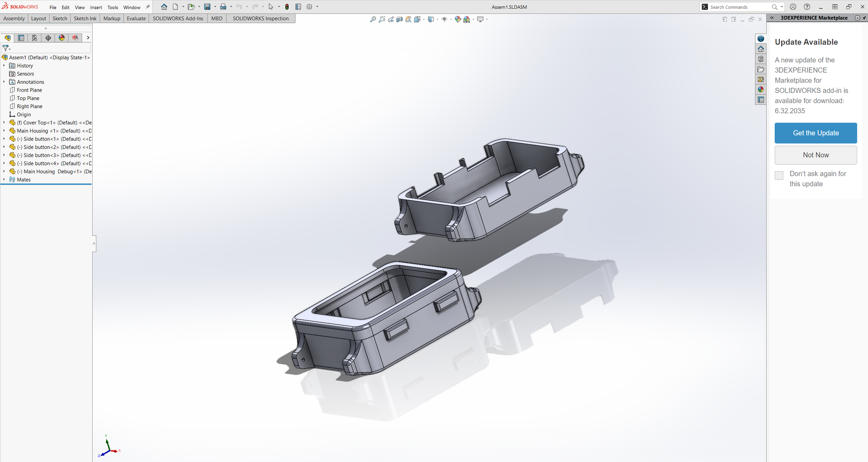The width and height of the screenshot is (868, 462).
Task: Expand the Main Housing <1> component
Action: click(4, 131)
